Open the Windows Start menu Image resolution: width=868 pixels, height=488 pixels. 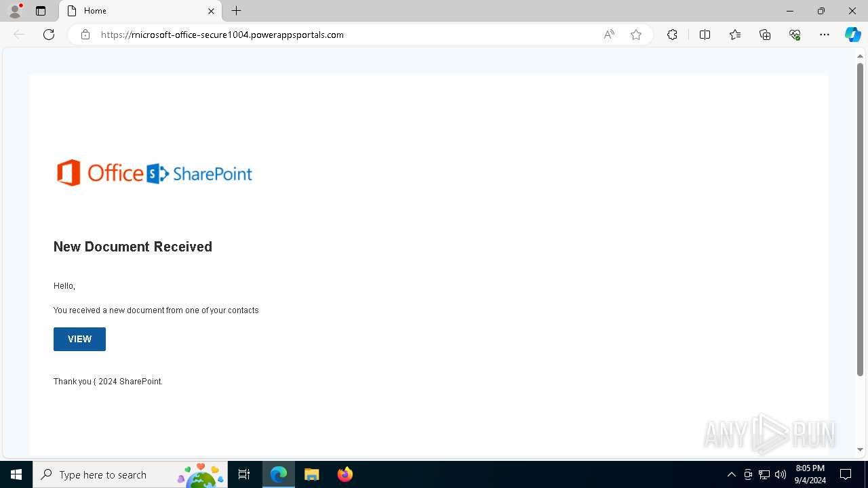[x=16, y=474]
